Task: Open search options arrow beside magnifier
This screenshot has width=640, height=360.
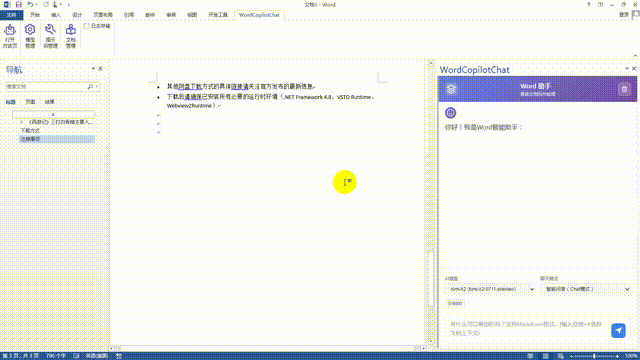Action: pyautogui.click(x=97, y=87)
